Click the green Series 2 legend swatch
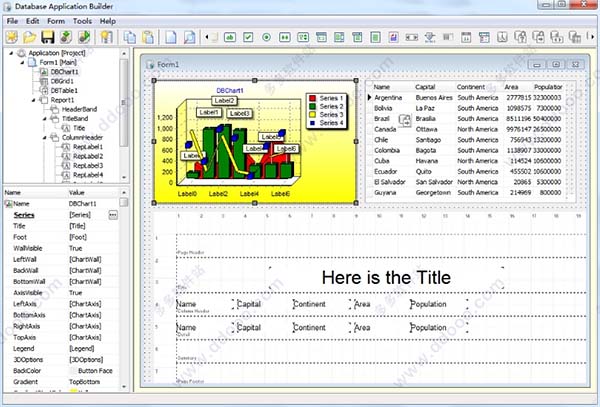 coord(313,106)
